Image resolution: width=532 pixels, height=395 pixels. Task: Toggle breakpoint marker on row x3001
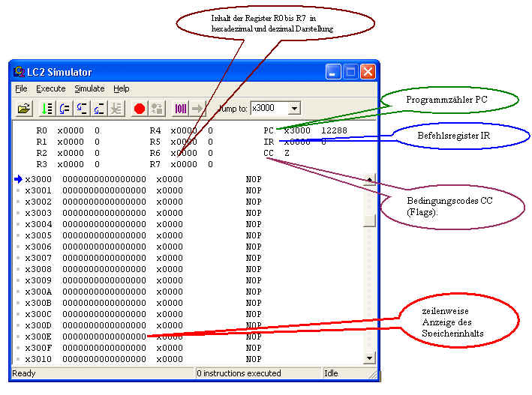pyautogui.click(x=18, y=190)
